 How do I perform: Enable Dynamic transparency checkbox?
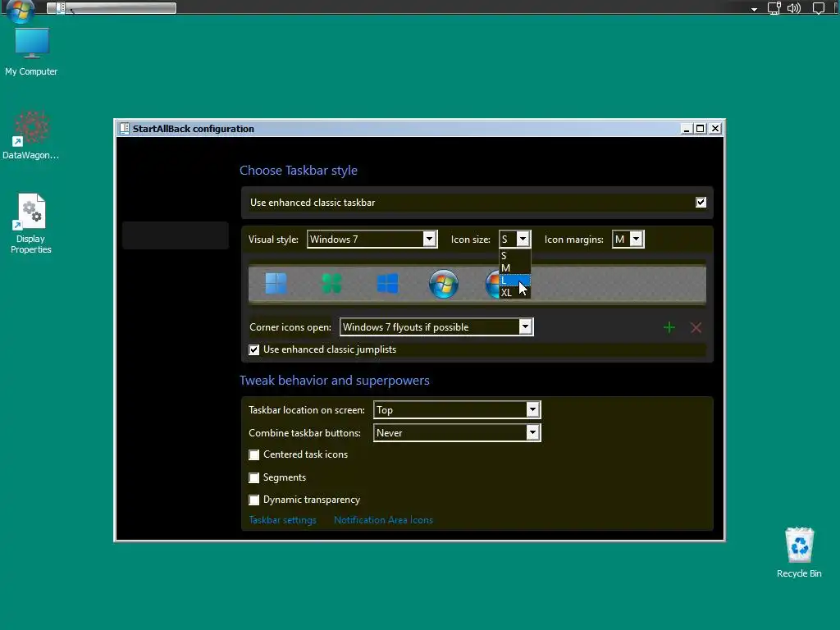254,500
